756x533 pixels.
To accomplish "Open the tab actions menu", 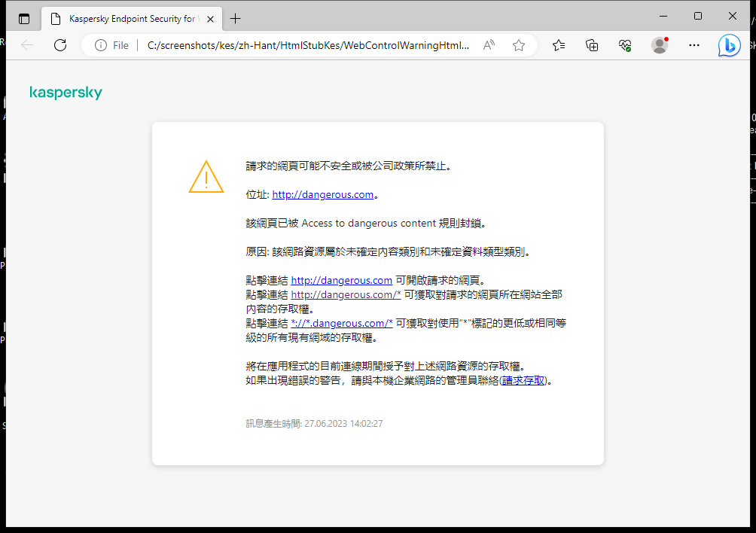I will pos(24,18).
